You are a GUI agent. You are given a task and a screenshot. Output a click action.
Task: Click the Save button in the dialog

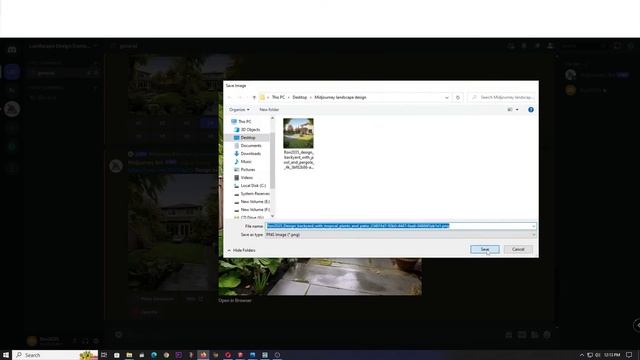(484, 249)
